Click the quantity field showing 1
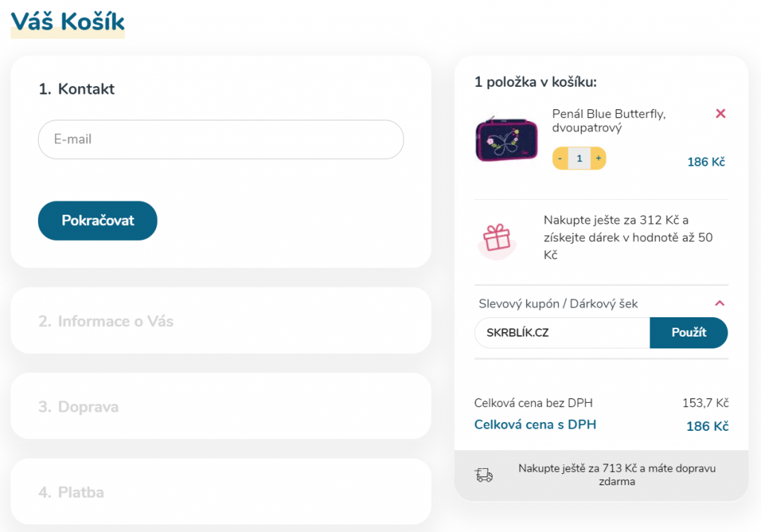The image size is (761, 532). (580, 158)
